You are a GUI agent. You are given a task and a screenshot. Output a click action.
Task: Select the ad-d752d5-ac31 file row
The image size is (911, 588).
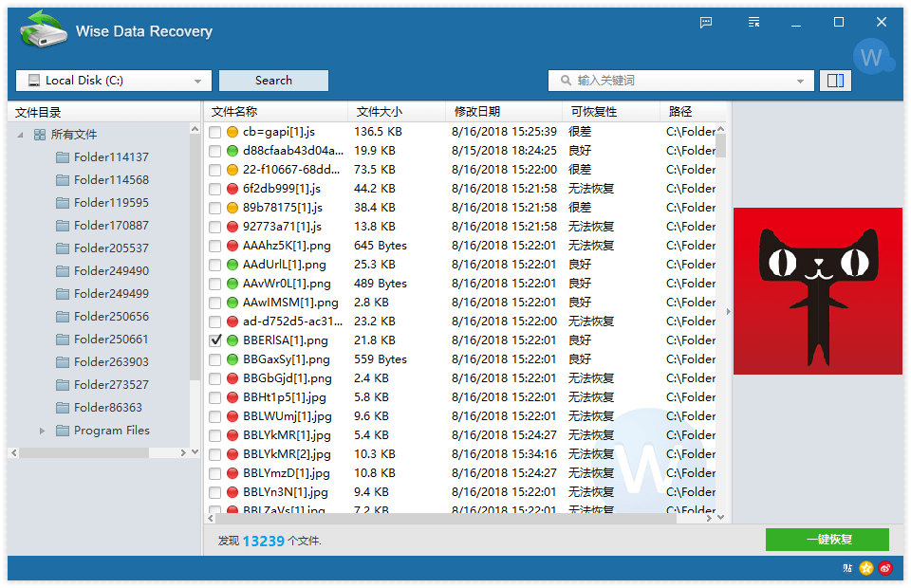[x=462, y=322]
